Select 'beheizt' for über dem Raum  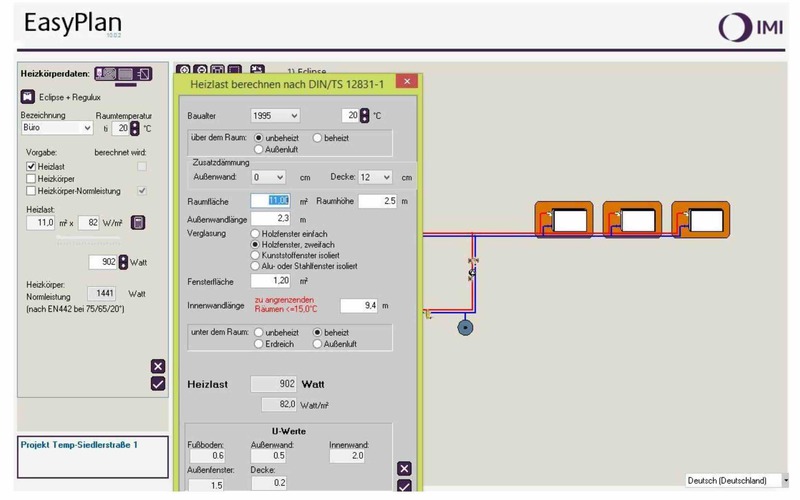click(318, 138)
